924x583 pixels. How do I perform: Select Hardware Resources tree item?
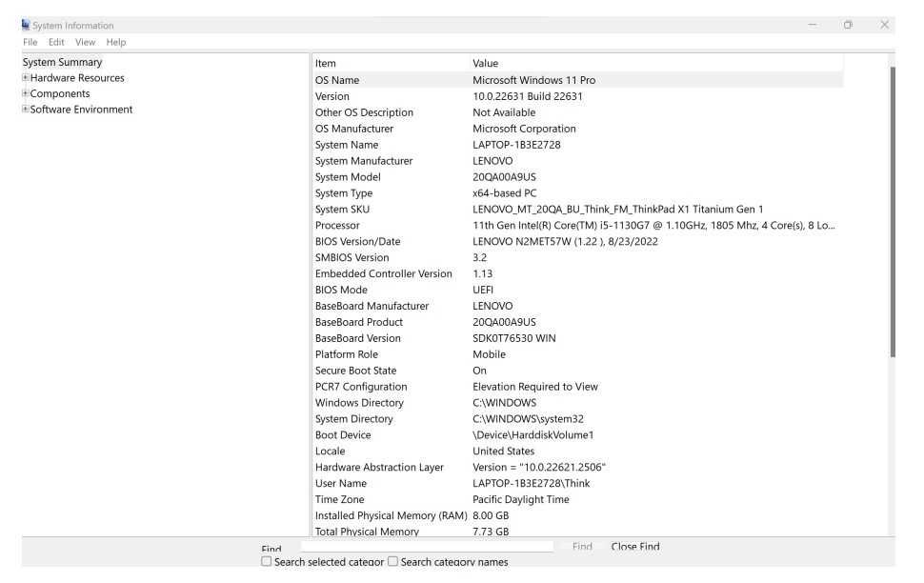77,78
